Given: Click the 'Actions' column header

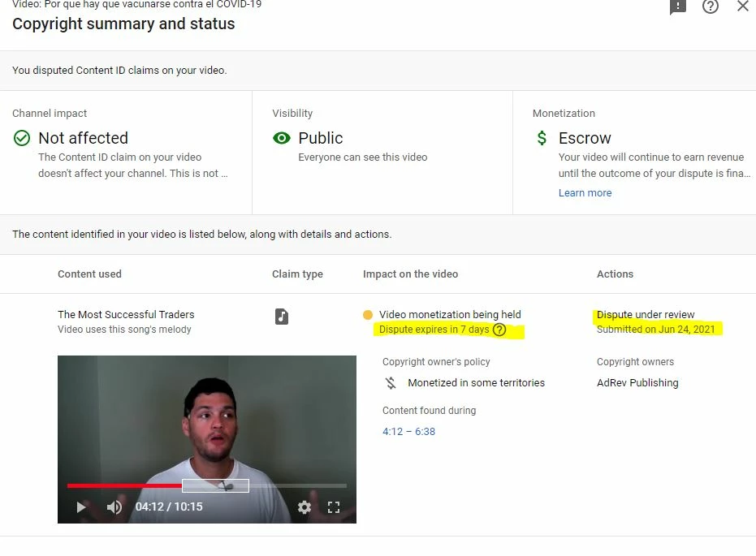Looking at the screenshot, I should pyautogui.click(x=615, y=274).
